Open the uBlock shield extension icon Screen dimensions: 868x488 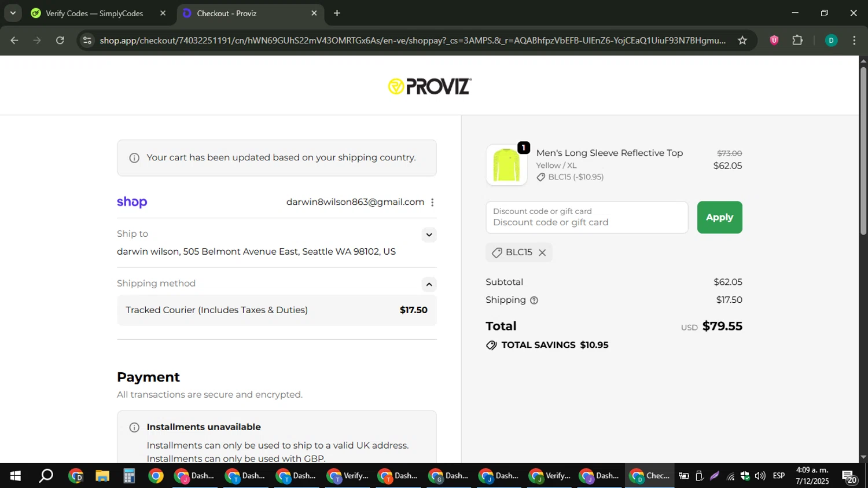(774, 41)
